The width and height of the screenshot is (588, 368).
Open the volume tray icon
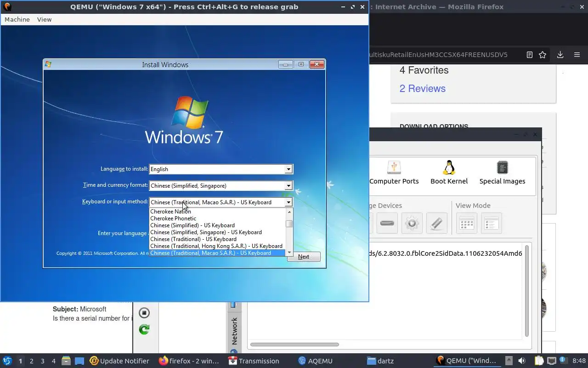521,361
